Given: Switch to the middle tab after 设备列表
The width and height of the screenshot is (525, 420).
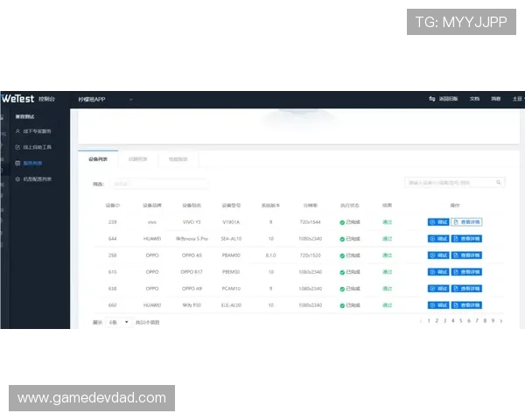Looking at the screenshot, I should pyautogui.click(x=138, y=159).
